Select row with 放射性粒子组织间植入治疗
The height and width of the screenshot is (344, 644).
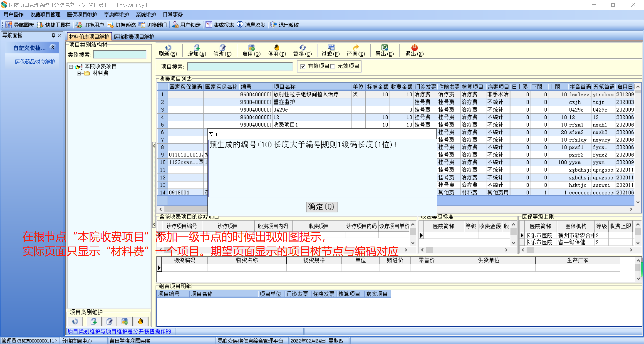(x=396, y=94)
